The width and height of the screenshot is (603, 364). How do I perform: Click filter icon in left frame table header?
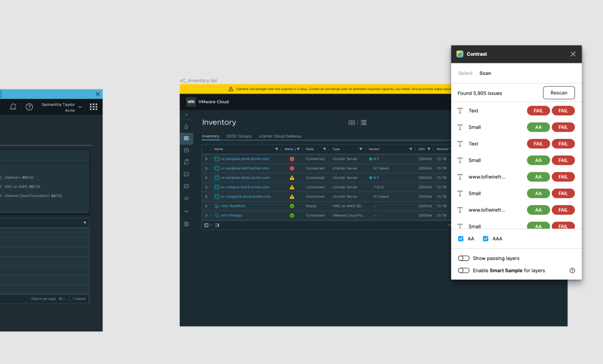[85, 223]
